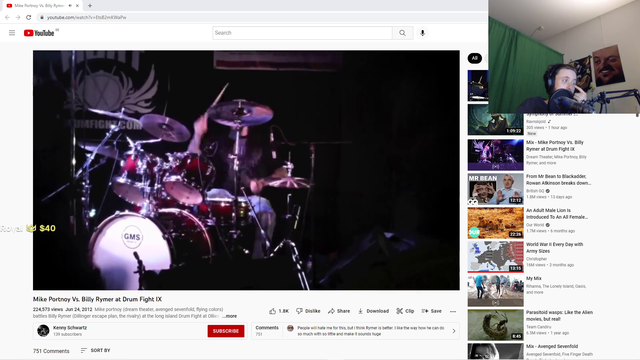Click the browser address bar URL
The width and height of the screenshot is (640, 360).
tap(86, 18)
